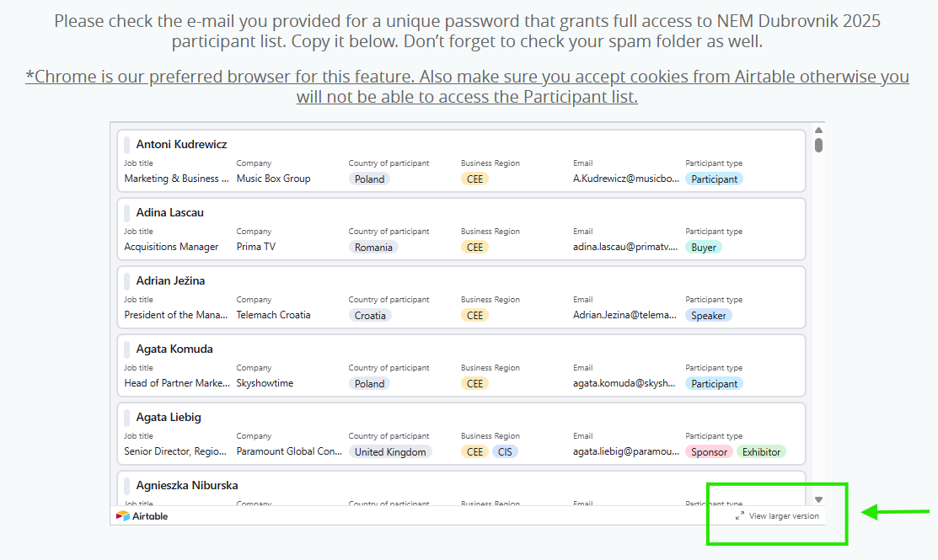Click the Telemach Croatia company name
Viewport: 938px width, 560px height.
coord(273,314)
